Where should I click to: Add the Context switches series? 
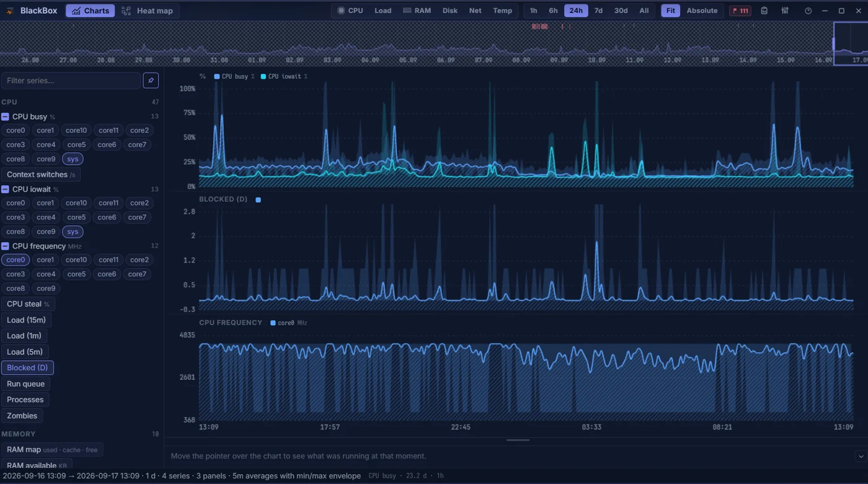(41, 175)
